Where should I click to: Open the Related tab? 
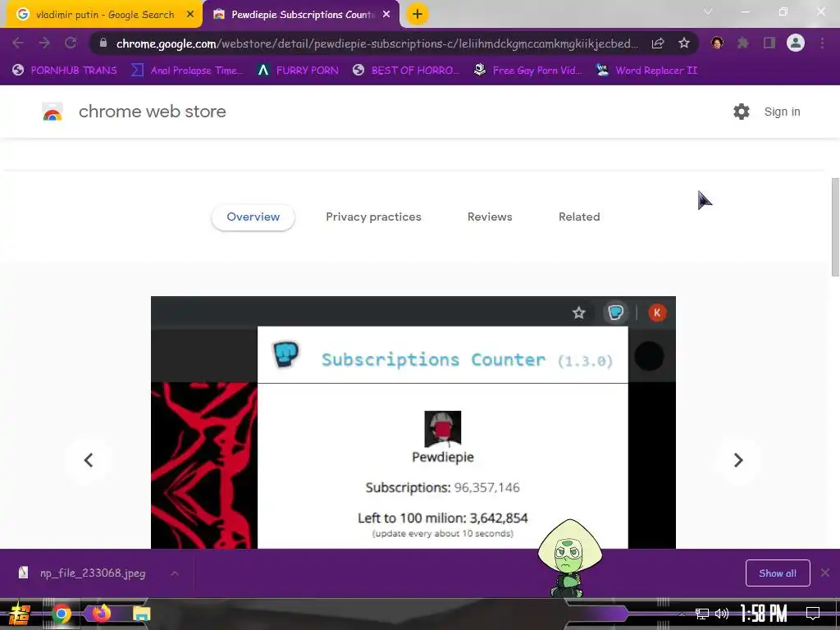coord(579,217)
